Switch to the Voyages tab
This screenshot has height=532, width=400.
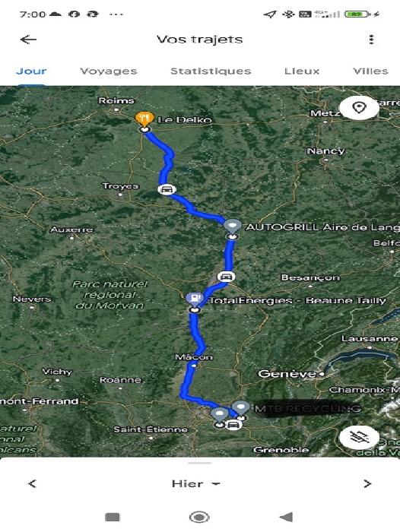109,71
